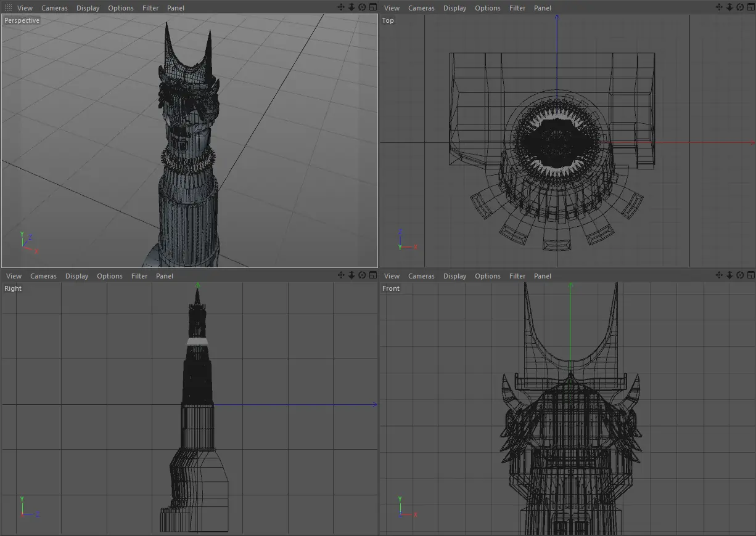Viewport: 756px width, 536px height.
Task: Click the dotted grip handle beside Perspective's View menu
Action: click(8, 8)
